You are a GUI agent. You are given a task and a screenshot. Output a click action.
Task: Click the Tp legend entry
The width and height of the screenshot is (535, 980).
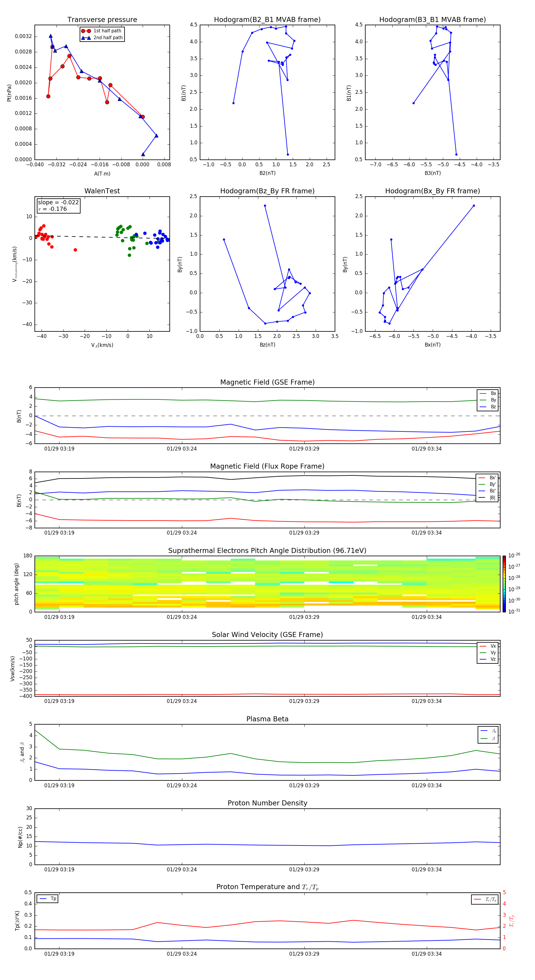tap(48, 899)
